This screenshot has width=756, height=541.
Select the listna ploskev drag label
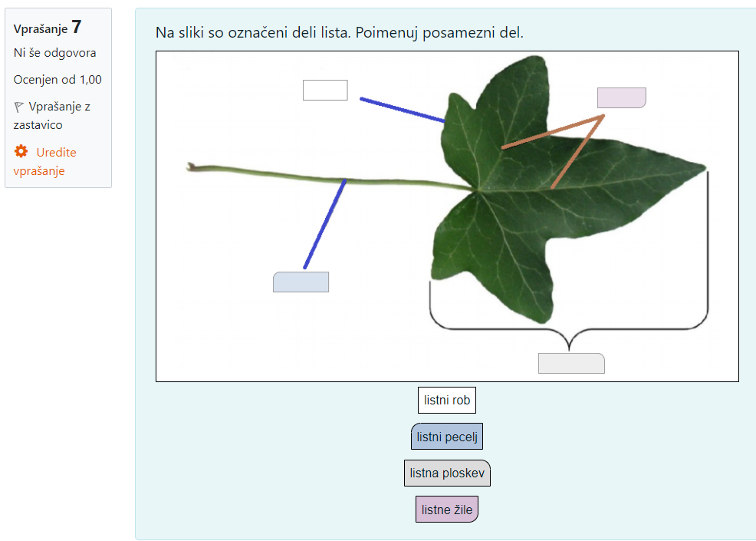coord(447,473)
